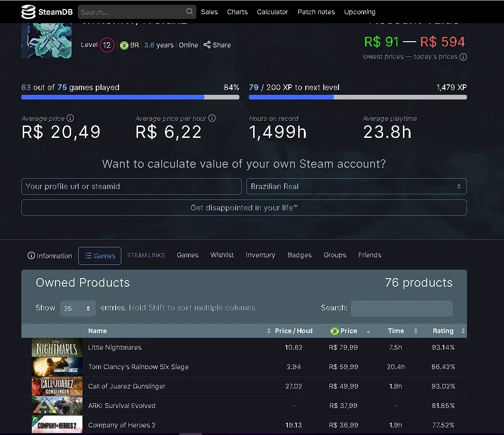504x435 pixels.
Task: Click the search magnifier icon
Action: coord(190,11)
